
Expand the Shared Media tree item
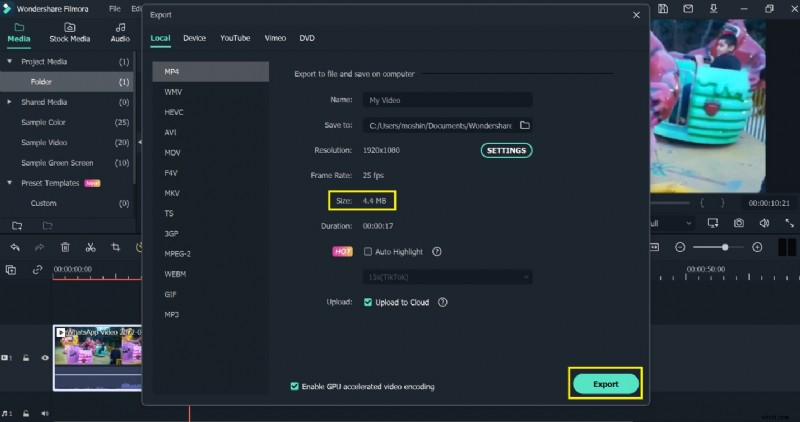pyautogui.click(x=10, y=102)
